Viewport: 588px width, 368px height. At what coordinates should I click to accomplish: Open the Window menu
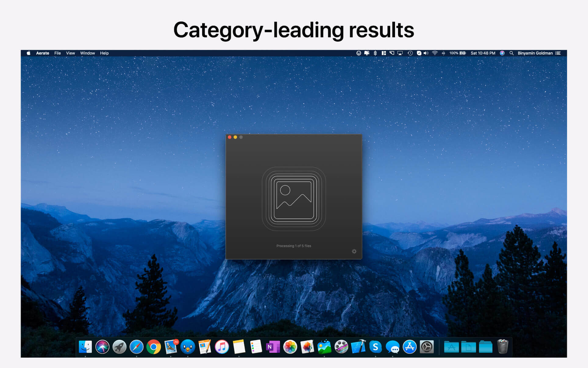[x=87, y=53]
